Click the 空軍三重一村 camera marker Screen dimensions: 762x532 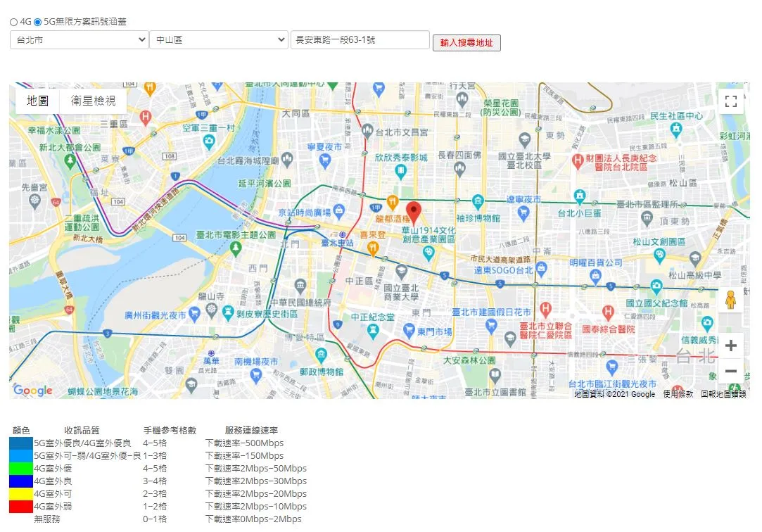tap(209, 142)
